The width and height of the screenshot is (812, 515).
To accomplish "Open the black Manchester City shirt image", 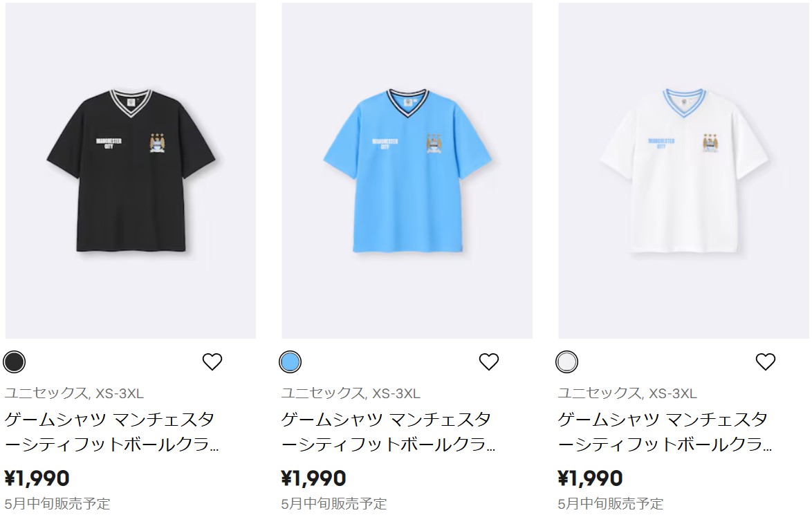I will 131,171.
